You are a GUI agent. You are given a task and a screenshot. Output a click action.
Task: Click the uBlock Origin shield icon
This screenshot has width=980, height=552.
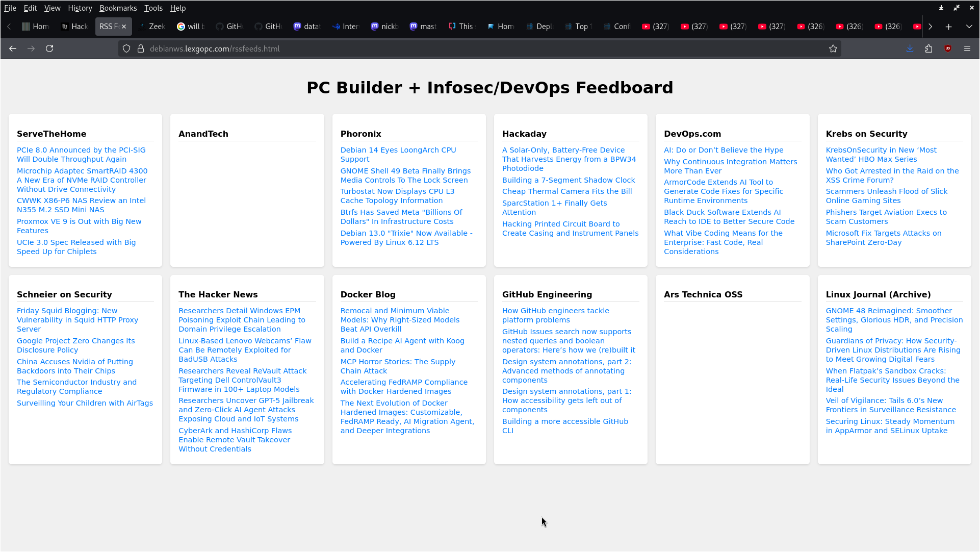coord(948,48)
